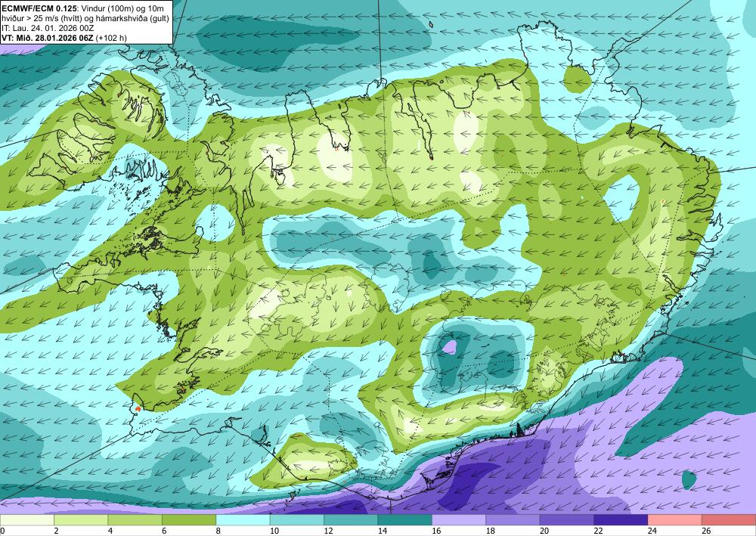Select the "4" label on the wind scale
This screenshot has height=536, width=756.
[x=110, y=531]
